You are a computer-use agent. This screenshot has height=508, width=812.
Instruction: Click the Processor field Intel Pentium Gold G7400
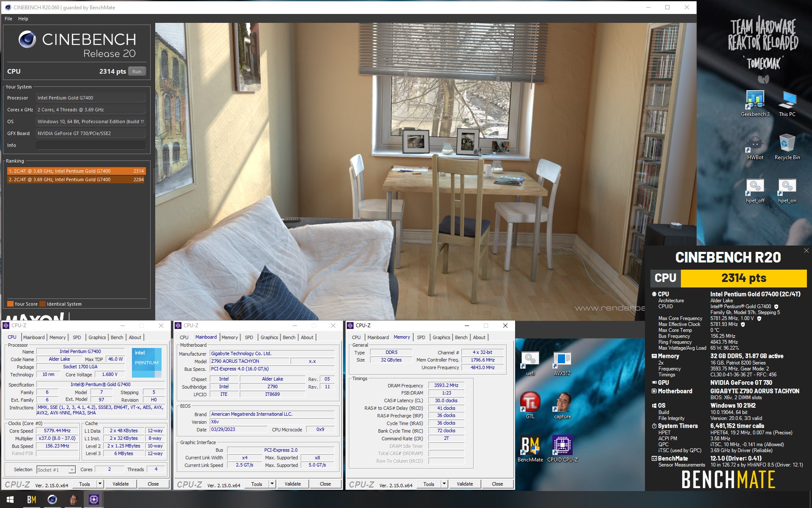click(91, 98)
